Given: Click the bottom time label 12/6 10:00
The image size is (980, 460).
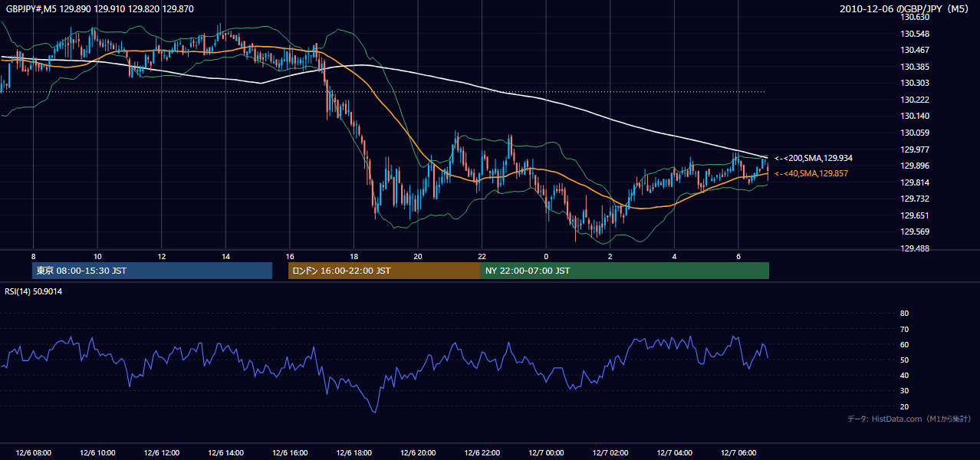Looking at the screenshot, I should [97, 453].
